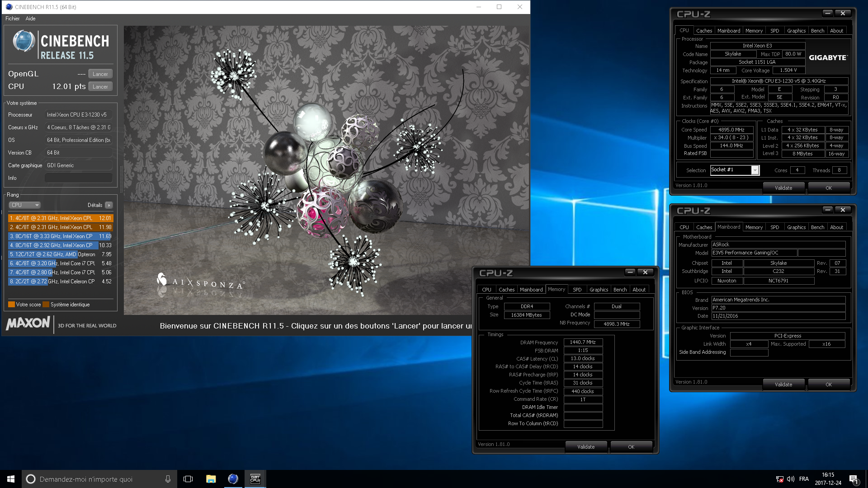Click the Info input field in Cinebench
The height and width of the screenshot is (488, 868).
coord(79,178)
